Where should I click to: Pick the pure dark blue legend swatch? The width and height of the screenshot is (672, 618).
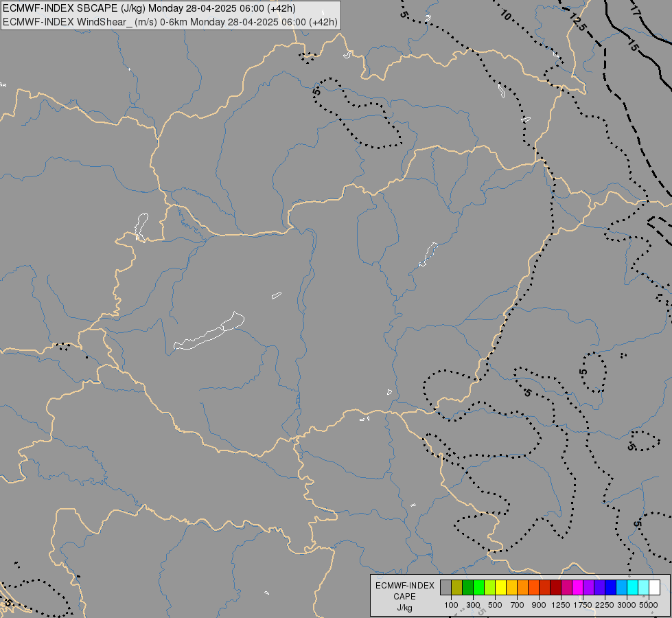[611, 588]
